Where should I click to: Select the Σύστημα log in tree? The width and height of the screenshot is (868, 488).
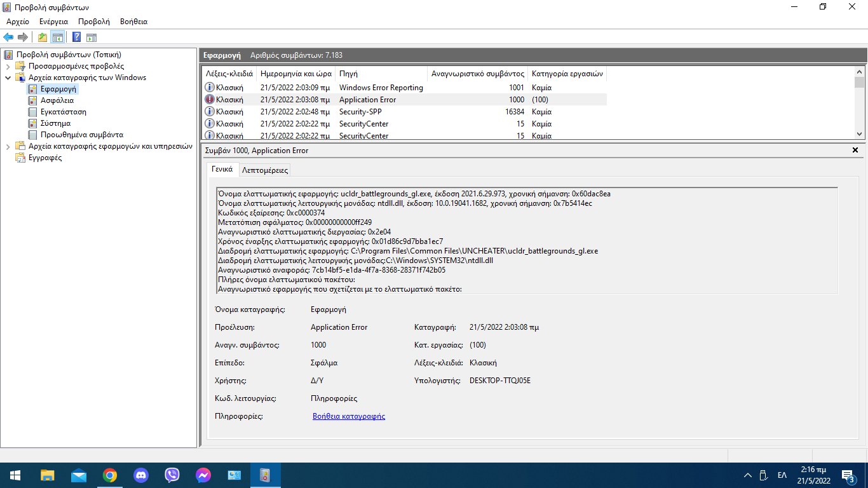click(x=55, y=123)
